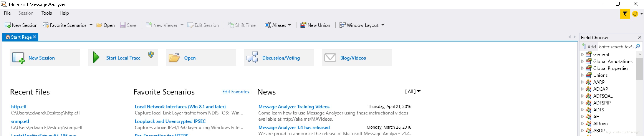The height and width of the screenshot is (136, 644).
Task: Expand the General tree node
Action: [583, 54]
